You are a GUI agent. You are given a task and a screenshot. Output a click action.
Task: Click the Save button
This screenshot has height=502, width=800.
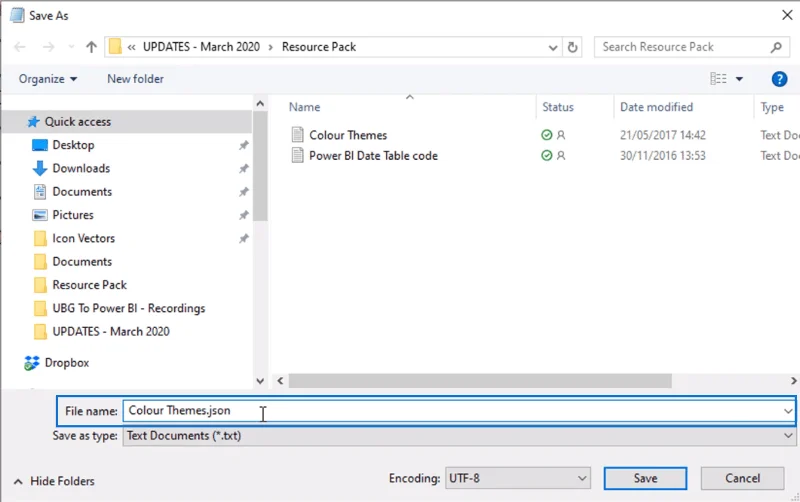645,478
